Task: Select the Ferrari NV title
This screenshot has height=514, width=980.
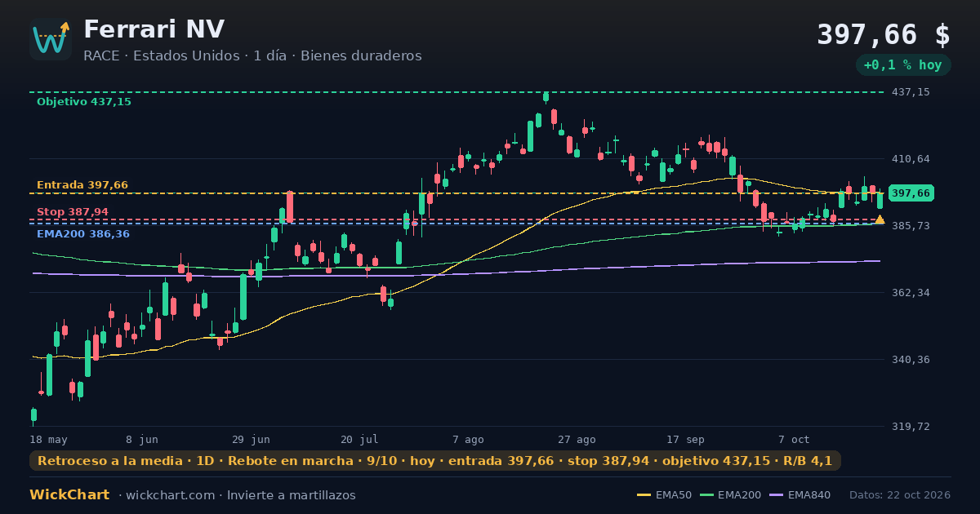Action: (x=154, y=29)
